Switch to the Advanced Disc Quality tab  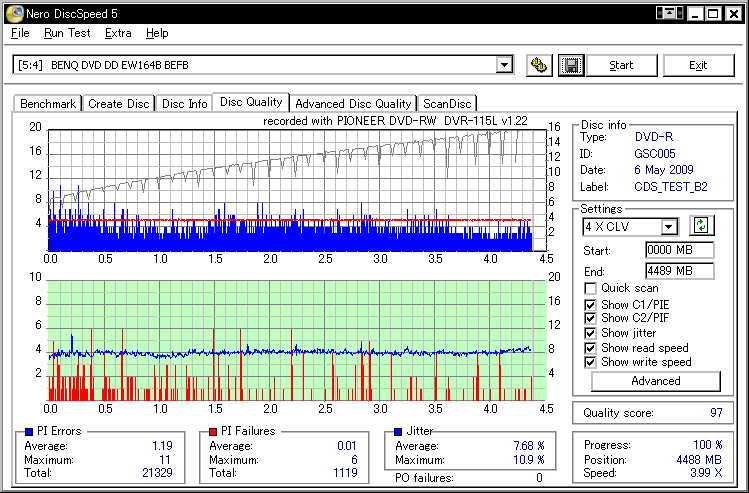353,103
